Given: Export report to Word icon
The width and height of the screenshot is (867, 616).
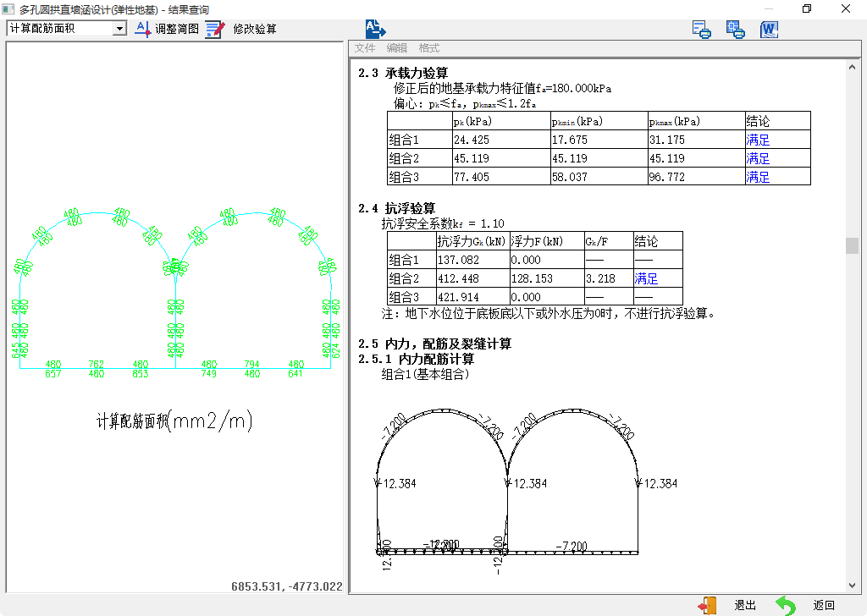Looking at the screenshot, I should click(x=769, y=30).
